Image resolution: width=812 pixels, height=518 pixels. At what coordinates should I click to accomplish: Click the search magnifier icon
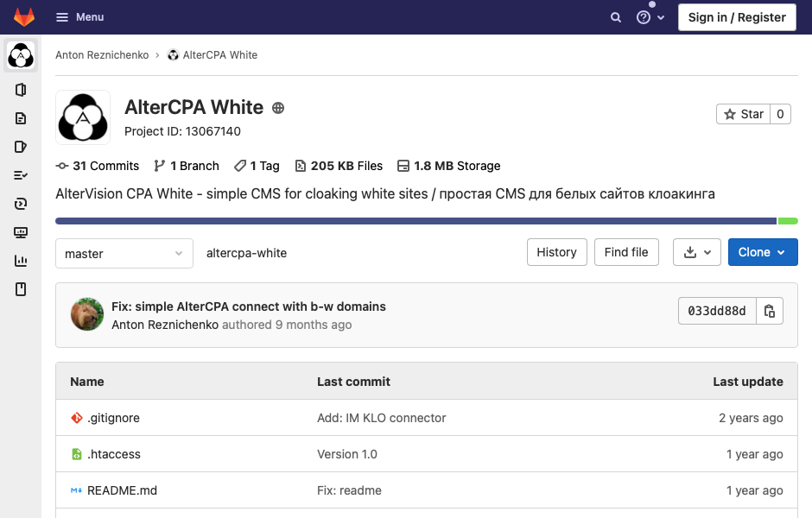[x=615, y=17]
